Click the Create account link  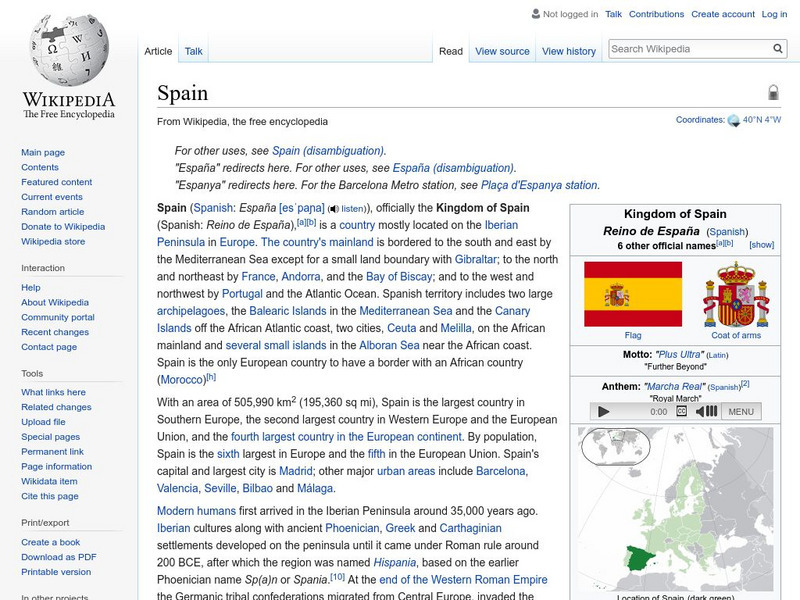tap(724, 14)
